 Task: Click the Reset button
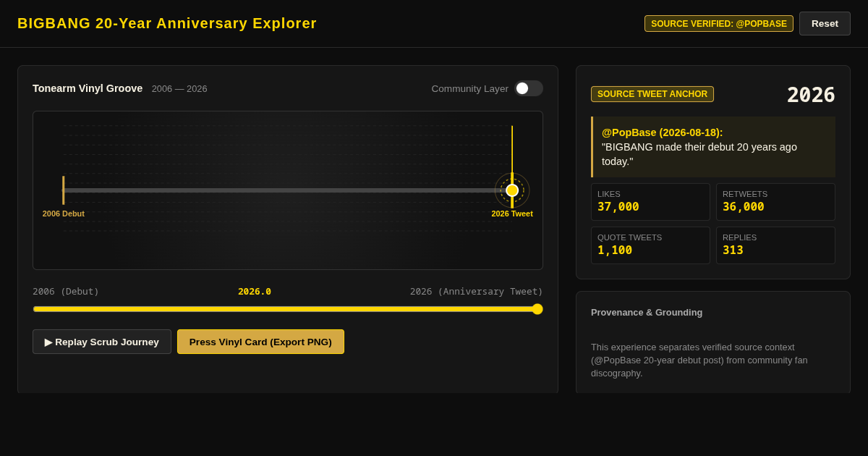tap(825, 23)
